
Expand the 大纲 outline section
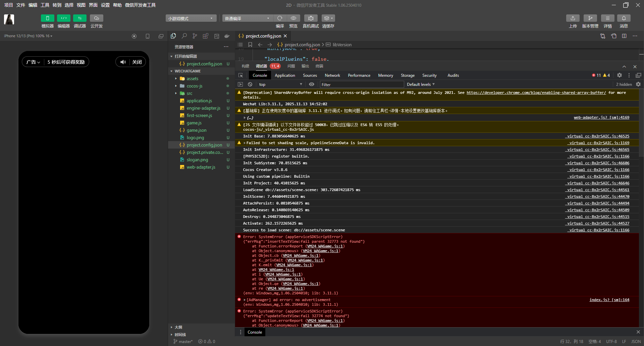coord(171,327)
